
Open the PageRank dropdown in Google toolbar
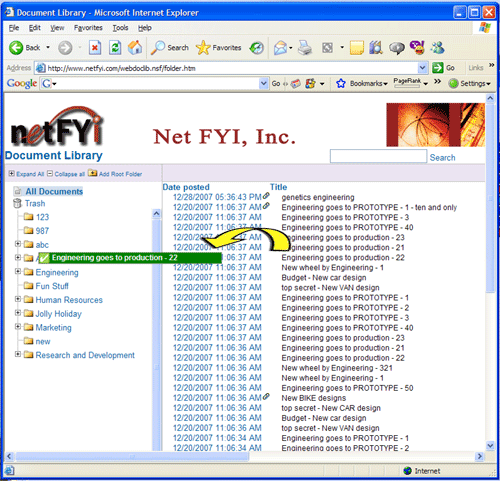coord(426,84)
